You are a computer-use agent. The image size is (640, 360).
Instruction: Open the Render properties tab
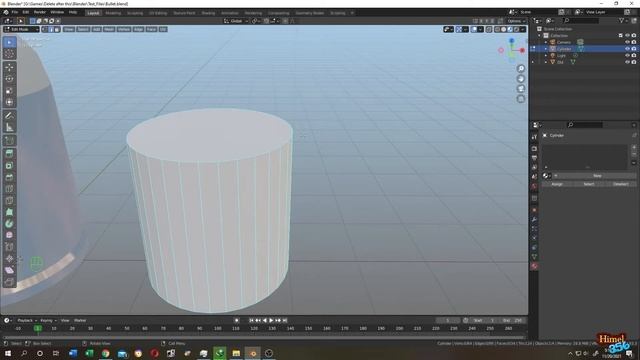coord(534,149)
